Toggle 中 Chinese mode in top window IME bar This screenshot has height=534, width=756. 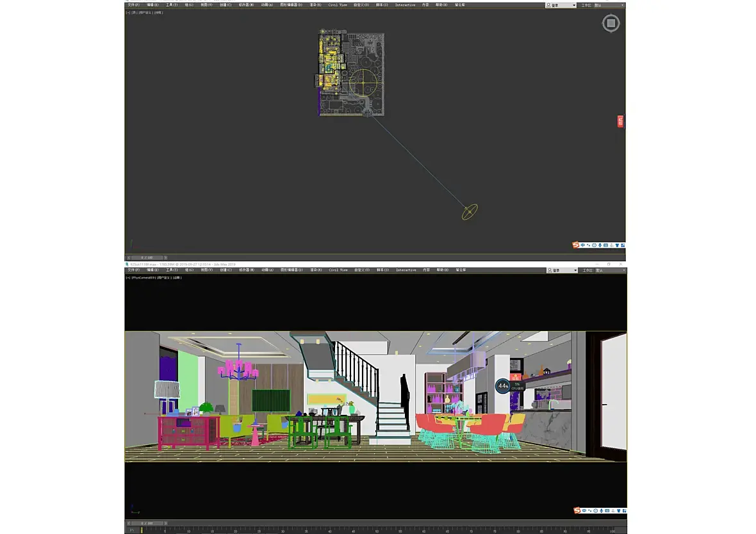[x=583, y=245]
